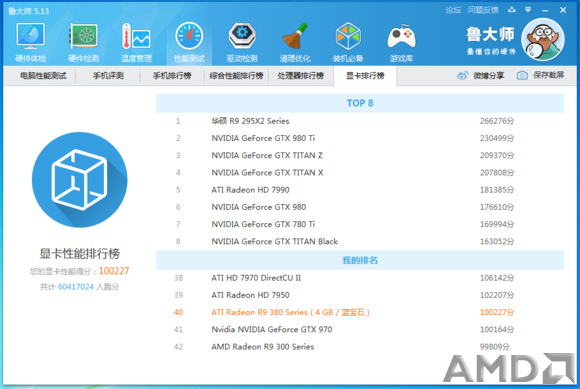Screen dimensions: 580x389
Task: Open the 温度管理 temperature management icon
Action: (x=136, y=36)
